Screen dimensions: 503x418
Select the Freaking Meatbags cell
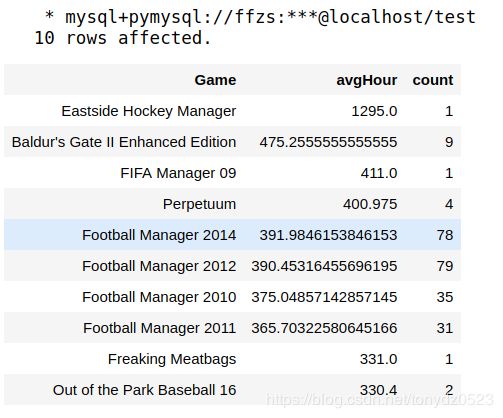pyautogui.click(x=172, y=359)
